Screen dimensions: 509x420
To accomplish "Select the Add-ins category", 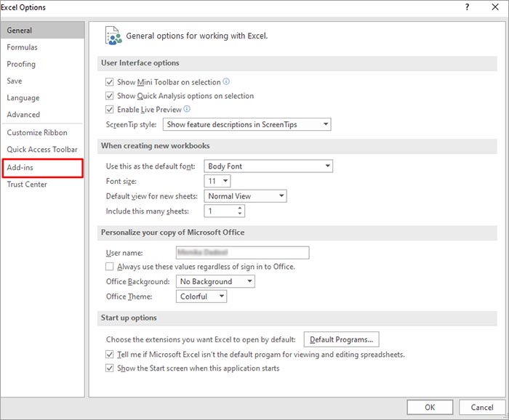I will [42, 168].
